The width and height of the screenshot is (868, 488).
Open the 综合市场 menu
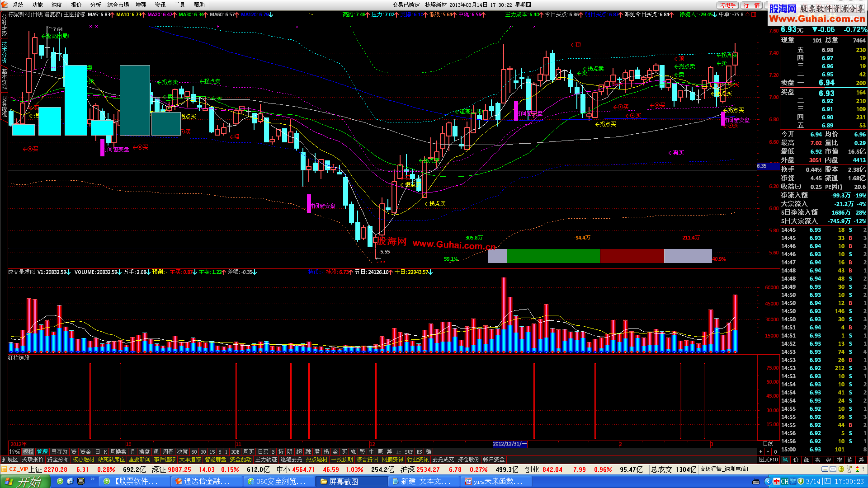point(118,5)
